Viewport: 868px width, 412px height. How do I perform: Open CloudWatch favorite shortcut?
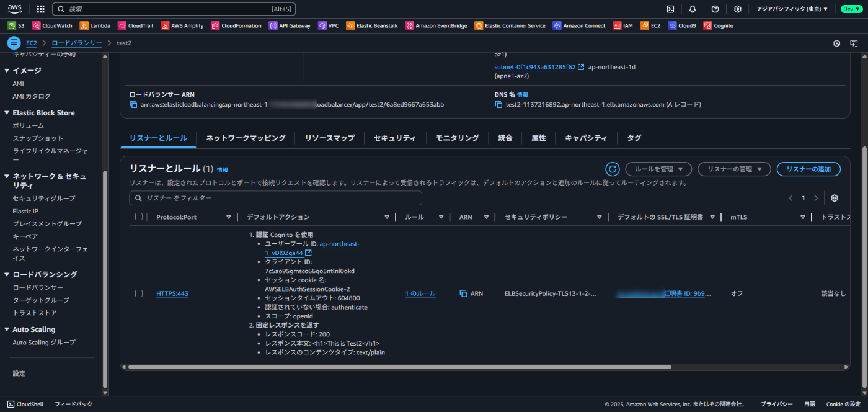52,25
